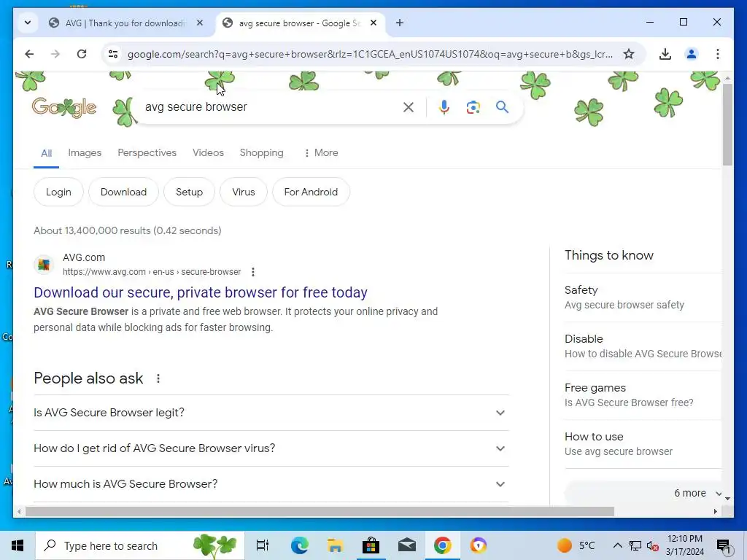The height and width of the screenshot is (560, 747).
Task: Click the vertical scrollbar thumb
Action: coord(727,125)
